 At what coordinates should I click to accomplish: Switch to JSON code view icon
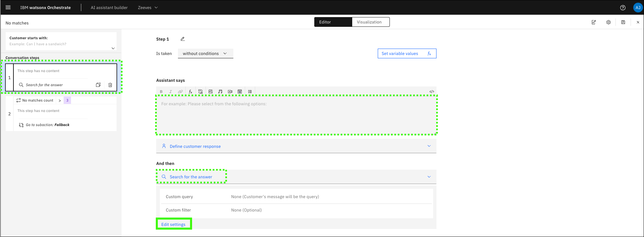coord(432,92)
